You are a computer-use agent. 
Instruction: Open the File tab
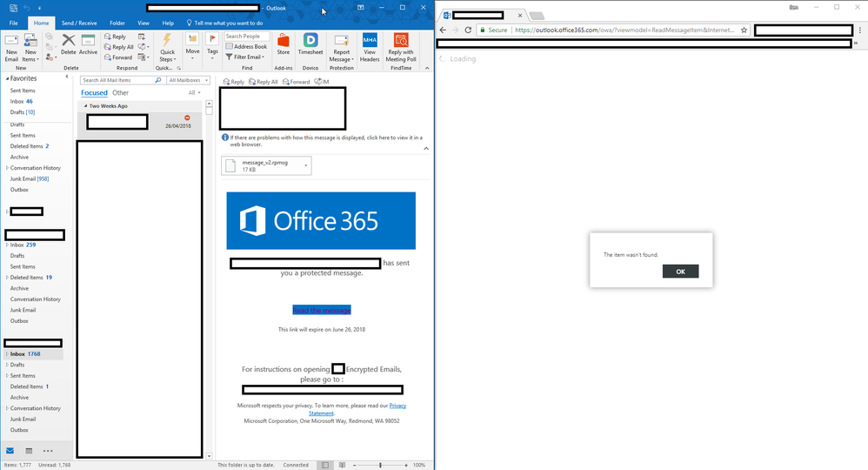tap(14, 23)
